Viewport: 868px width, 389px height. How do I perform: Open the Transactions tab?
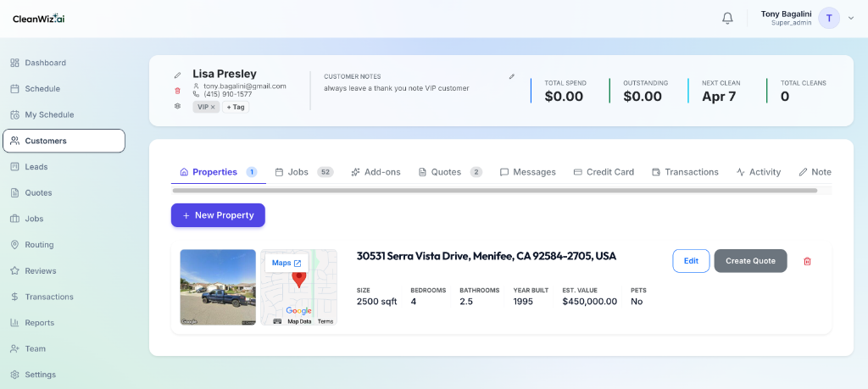click(x=685, y=172)
